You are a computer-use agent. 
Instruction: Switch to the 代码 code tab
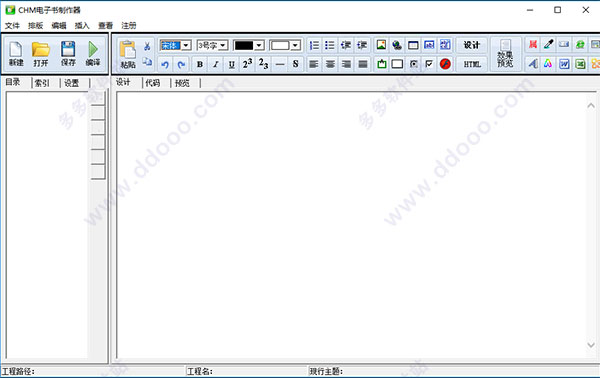(x=153, y=83)
